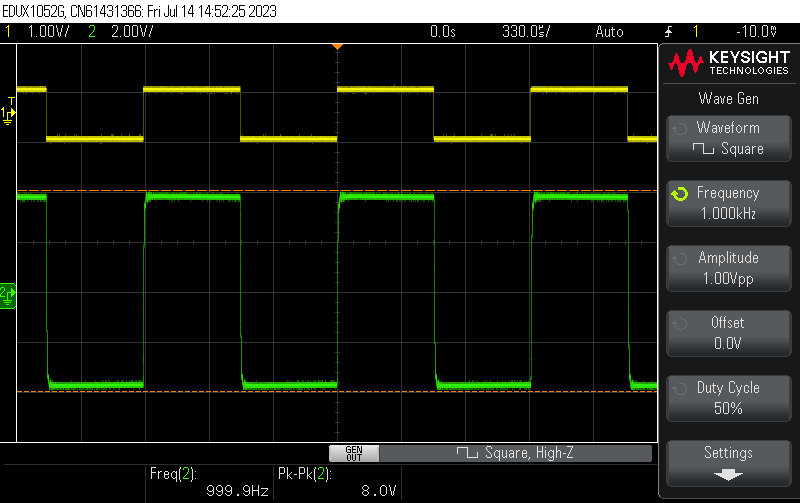The image size is (800, 503).
Task: Click the lower orange dashed cursor line
Action: (x=337, y=391)
